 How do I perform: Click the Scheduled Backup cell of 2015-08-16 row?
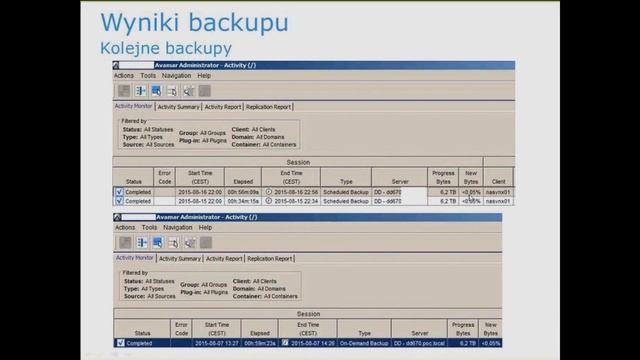click(x=346, y=192)
